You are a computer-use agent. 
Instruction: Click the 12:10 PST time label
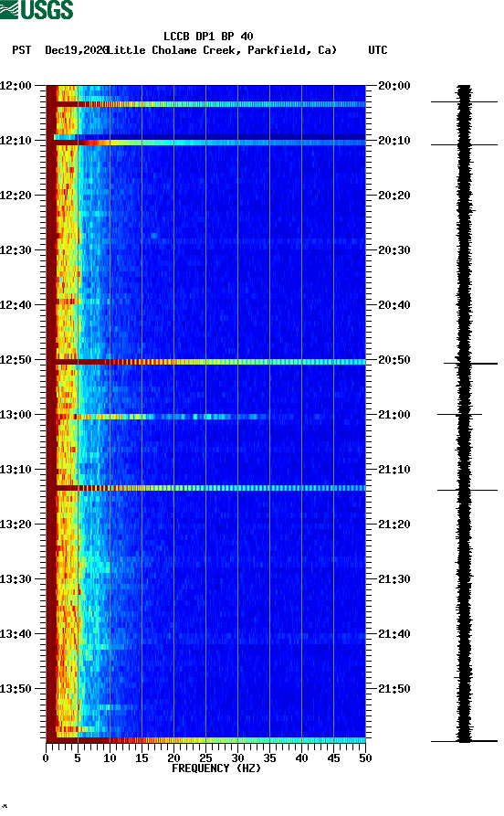coord(16,141)
